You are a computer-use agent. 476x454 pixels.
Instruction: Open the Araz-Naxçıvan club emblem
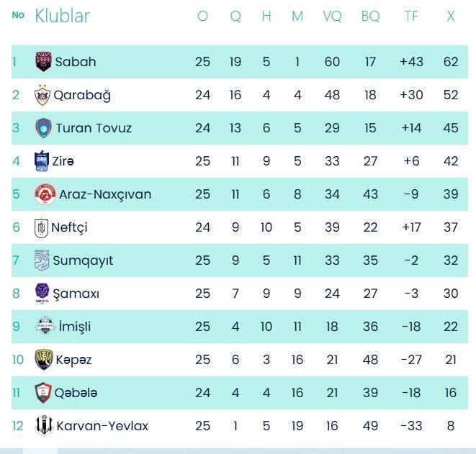45,194
